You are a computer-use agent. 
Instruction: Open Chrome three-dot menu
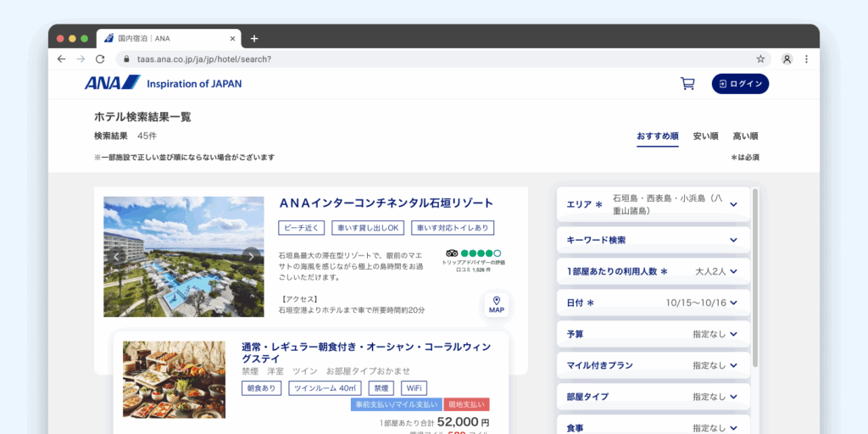tap(806, 58)
